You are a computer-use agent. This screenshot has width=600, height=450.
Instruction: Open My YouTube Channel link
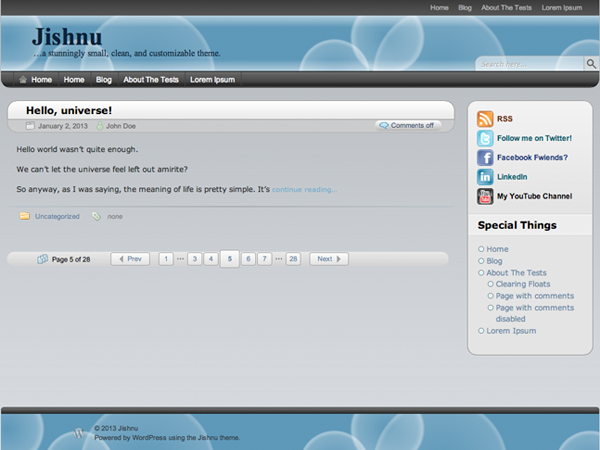click(535, 196)
